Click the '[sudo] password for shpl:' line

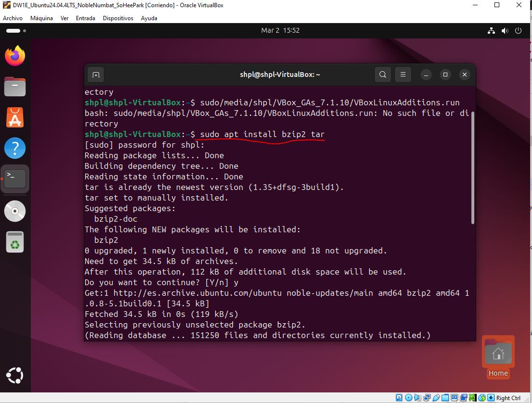144,145
